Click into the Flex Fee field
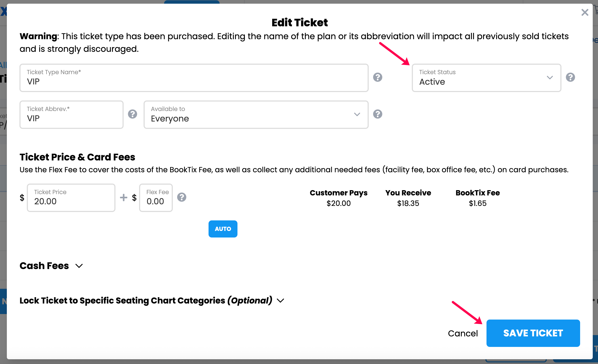The width and height of the screenshot is (598, 364). coord(156,198)
